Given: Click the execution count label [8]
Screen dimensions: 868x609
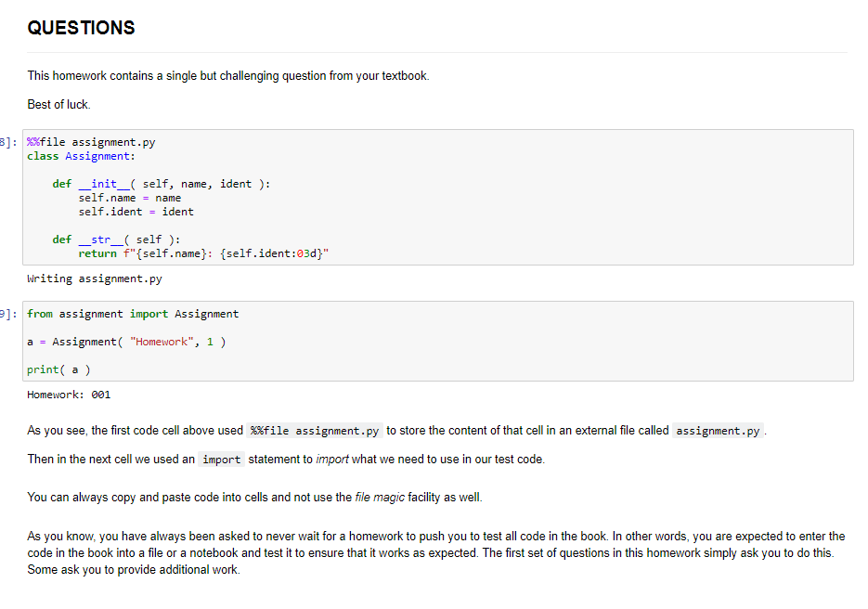Looking at the screenshot, I should pyautogui.click(x=6, y=141).
